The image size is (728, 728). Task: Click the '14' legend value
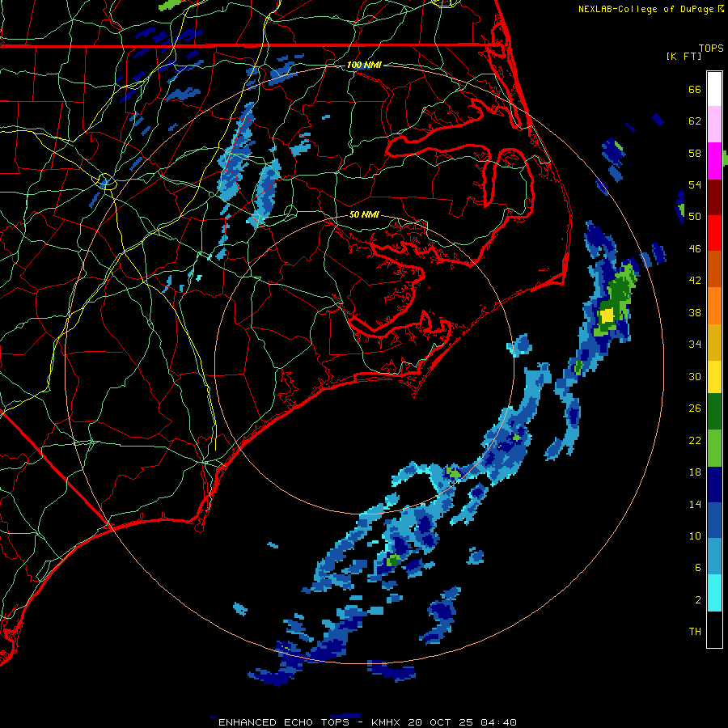pyautogui.click(x=695, y=504)
